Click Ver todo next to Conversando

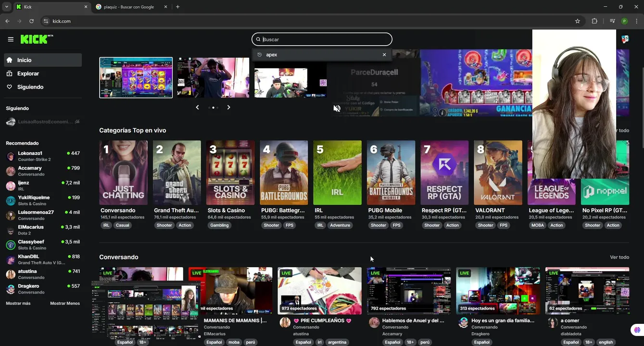[619, 257]
